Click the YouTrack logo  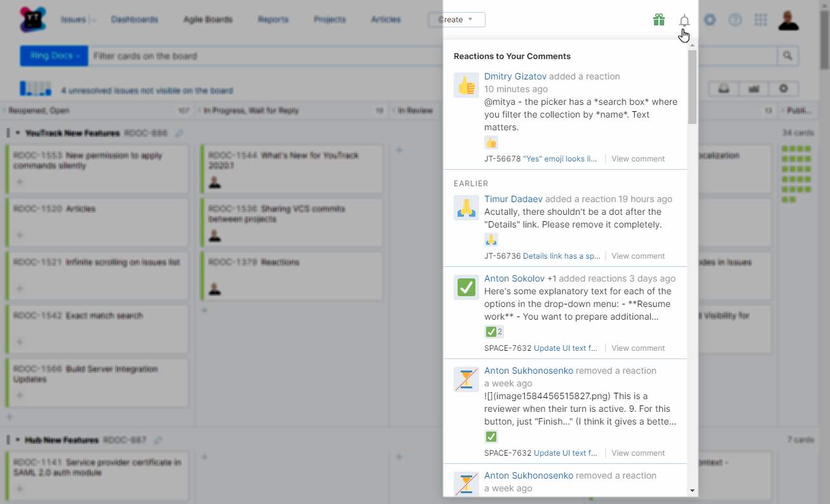[x=32, y=20]
